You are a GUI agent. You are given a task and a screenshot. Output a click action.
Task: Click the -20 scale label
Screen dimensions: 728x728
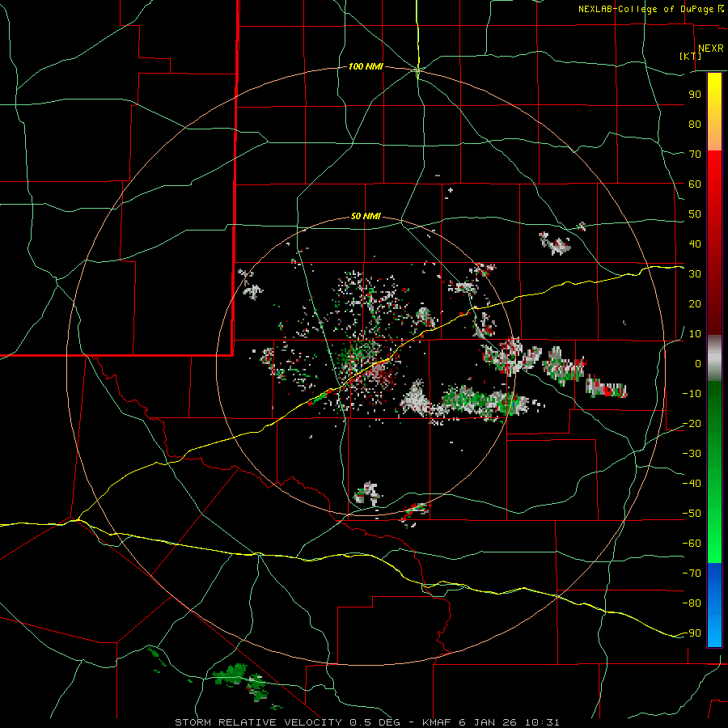point(692,423)
